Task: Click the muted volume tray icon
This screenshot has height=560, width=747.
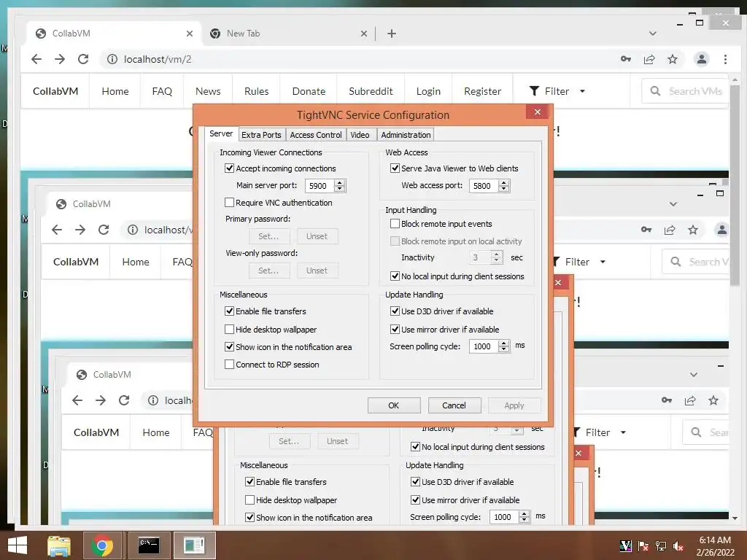Action: coord(678,546)
